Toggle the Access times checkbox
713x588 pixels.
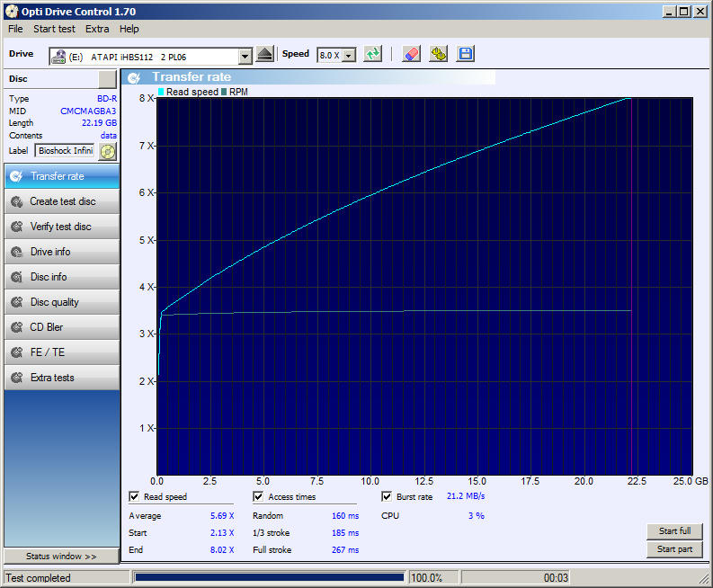point(258,496)
